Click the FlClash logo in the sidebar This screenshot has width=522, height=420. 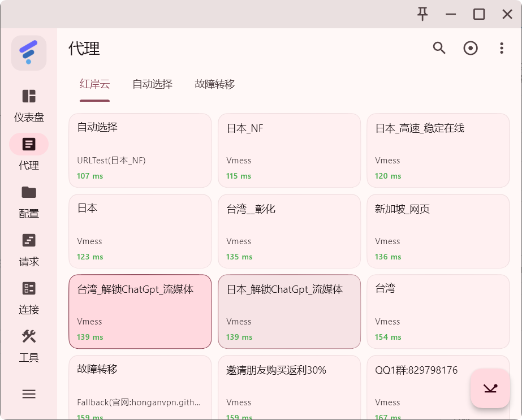click(28, 53)
